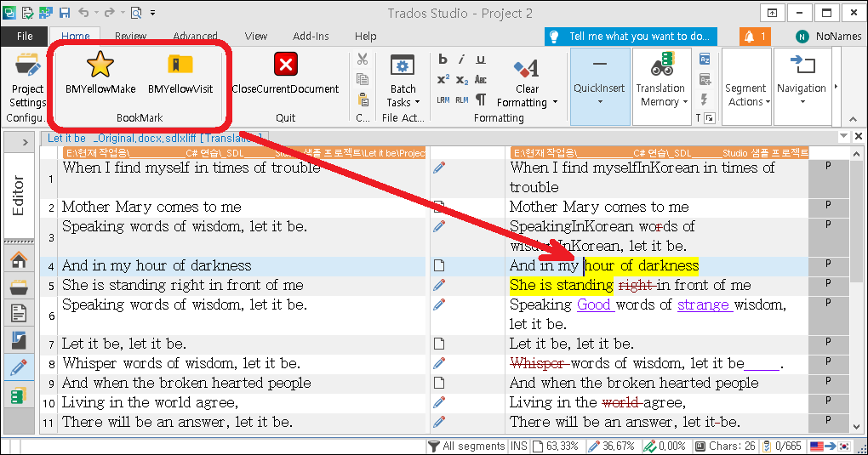
Task: Open the NoNames user account menu
Action: (x=828, y=37)
